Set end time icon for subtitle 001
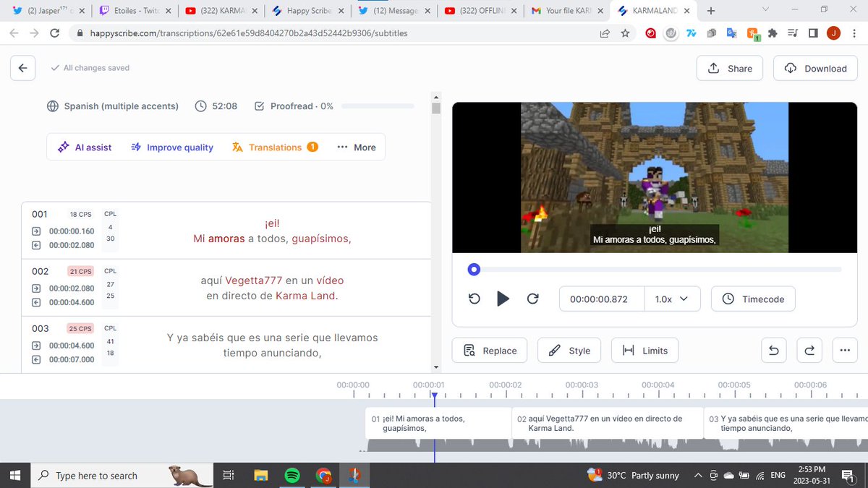 tap(37, 245)
